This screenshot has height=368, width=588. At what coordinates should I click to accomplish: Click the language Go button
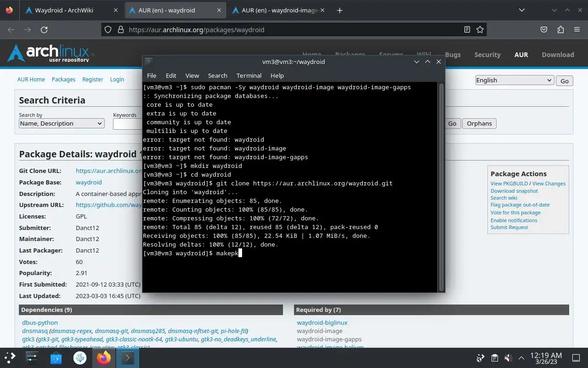pyautogui.click(x=565, y=81)
